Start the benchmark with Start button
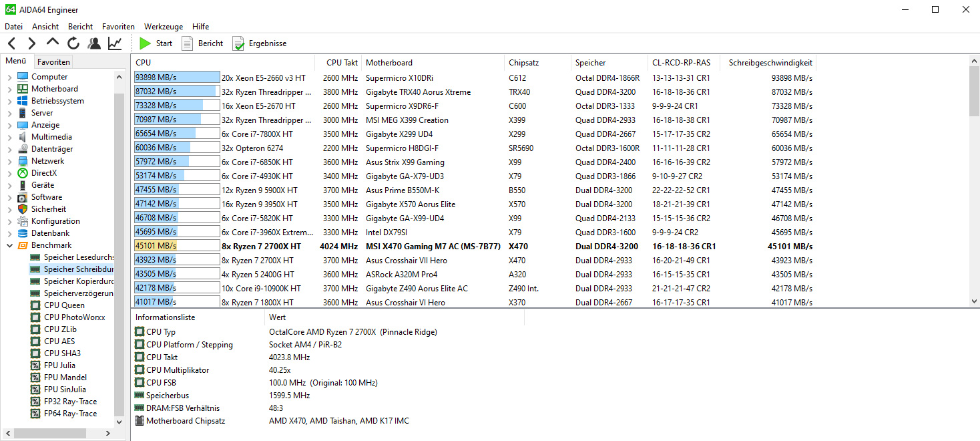The width and height of the screenshot is (980, 441). (x=156, y=43)
